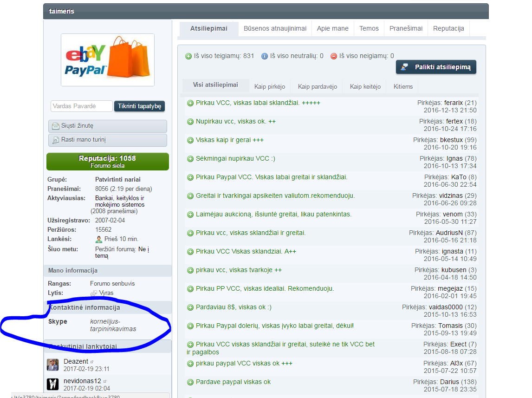Click the male gender icon beside Vyras

click(94, 293)
